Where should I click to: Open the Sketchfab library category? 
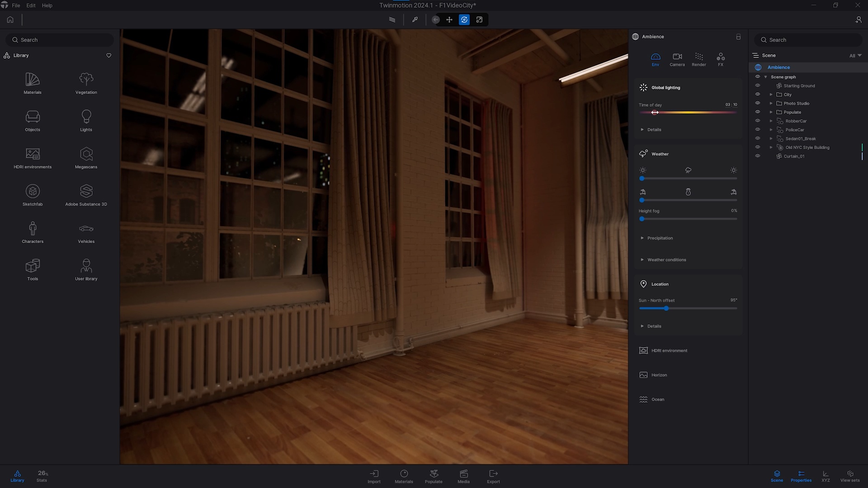[x=33, y=195]
